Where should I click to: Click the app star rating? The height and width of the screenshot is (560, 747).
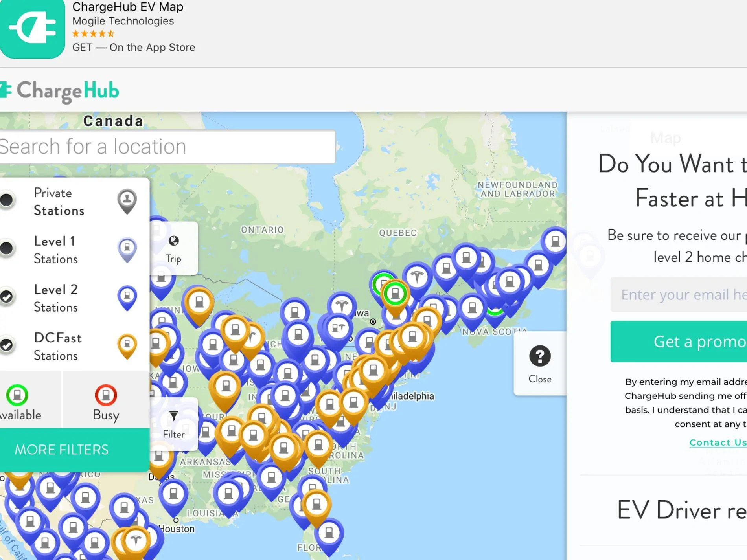93,34
